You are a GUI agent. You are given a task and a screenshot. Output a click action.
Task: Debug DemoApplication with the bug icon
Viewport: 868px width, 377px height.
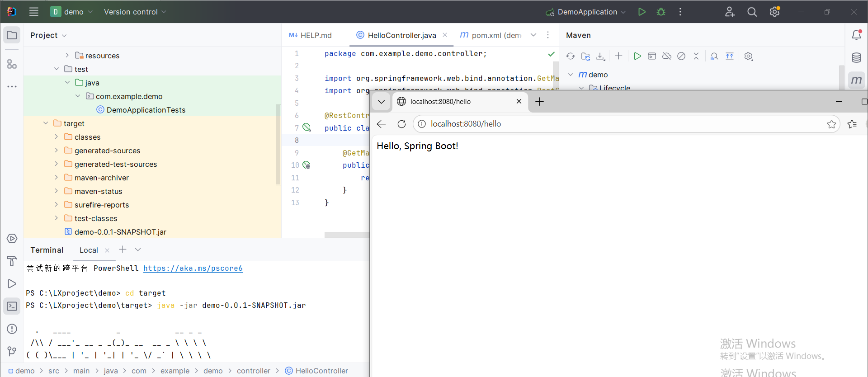661,12
